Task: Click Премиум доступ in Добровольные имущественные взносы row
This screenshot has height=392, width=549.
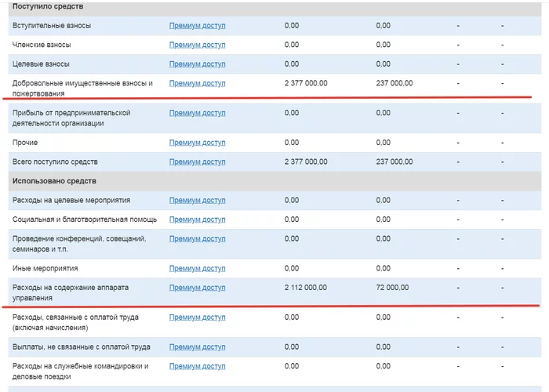Action: (x=197, y=83)
